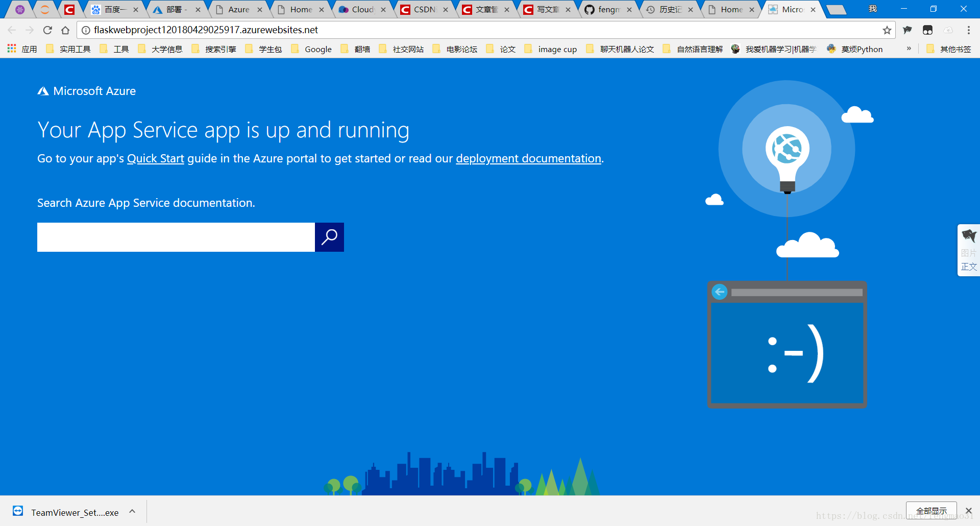980x526 pixels.
Task: Click the heading 'Your App Service app is up and running'
Action: [x=224, y=130]
